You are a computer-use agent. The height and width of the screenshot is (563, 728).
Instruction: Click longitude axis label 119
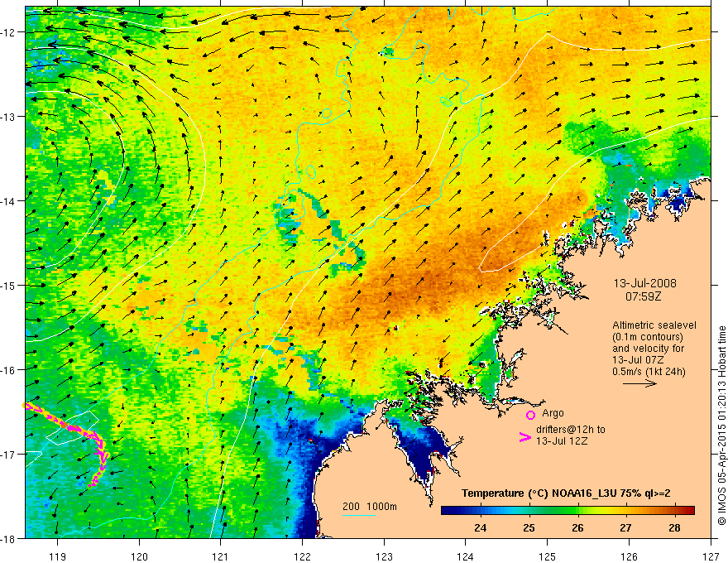click(58, 557)
